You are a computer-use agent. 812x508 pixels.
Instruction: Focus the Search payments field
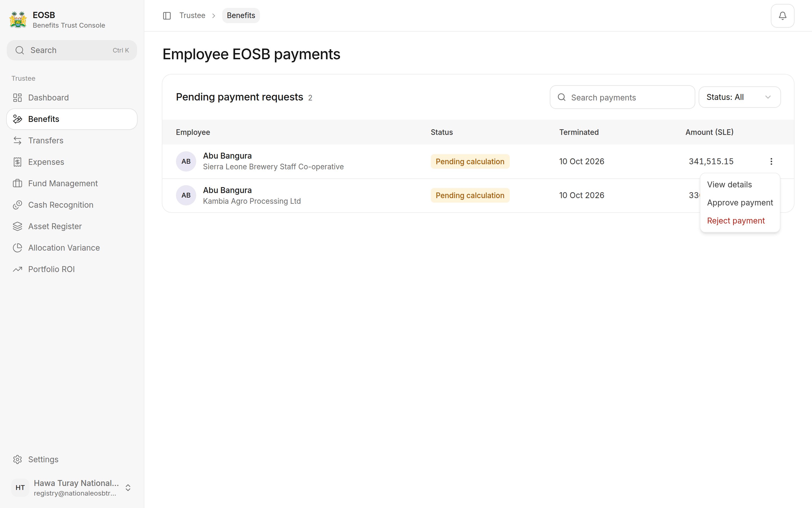(622, 97)
